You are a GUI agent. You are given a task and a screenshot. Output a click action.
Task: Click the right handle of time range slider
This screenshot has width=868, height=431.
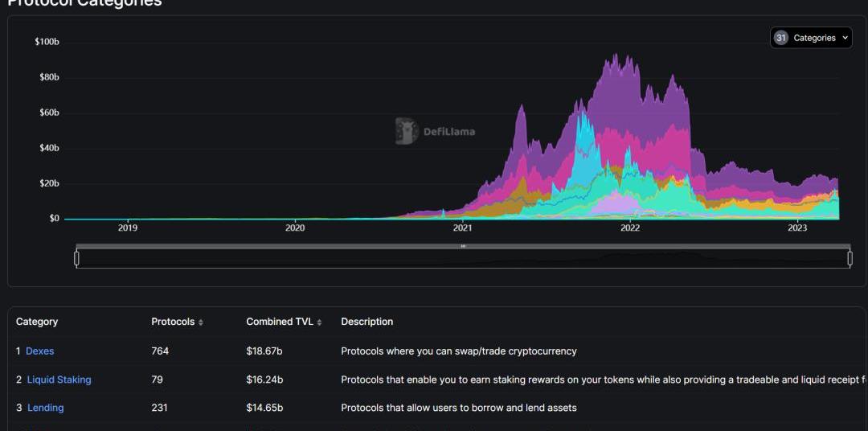[x=850, y=258]
